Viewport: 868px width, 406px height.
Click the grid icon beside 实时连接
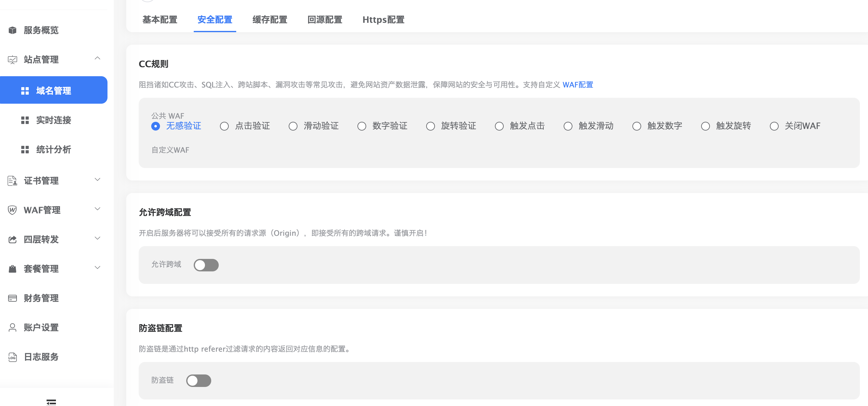tap(25, 120)
